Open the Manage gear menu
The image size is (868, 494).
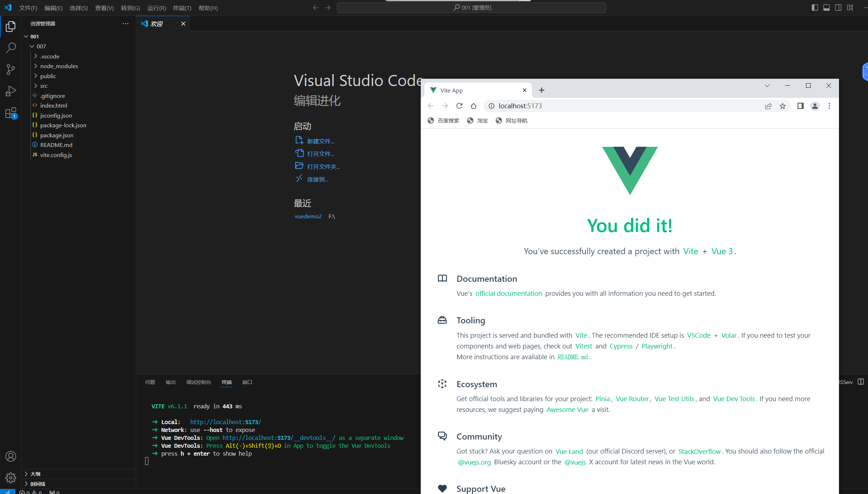point(11,478)
